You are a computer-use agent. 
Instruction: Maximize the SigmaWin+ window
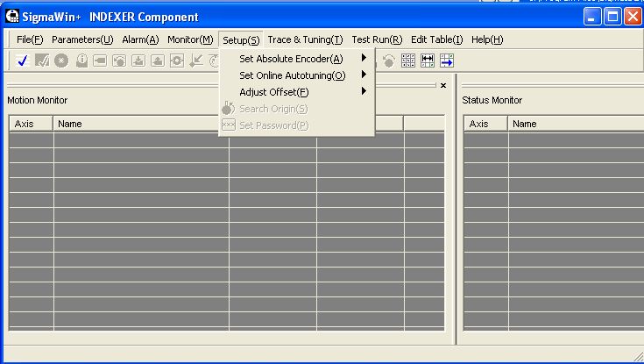pos(612,17)
